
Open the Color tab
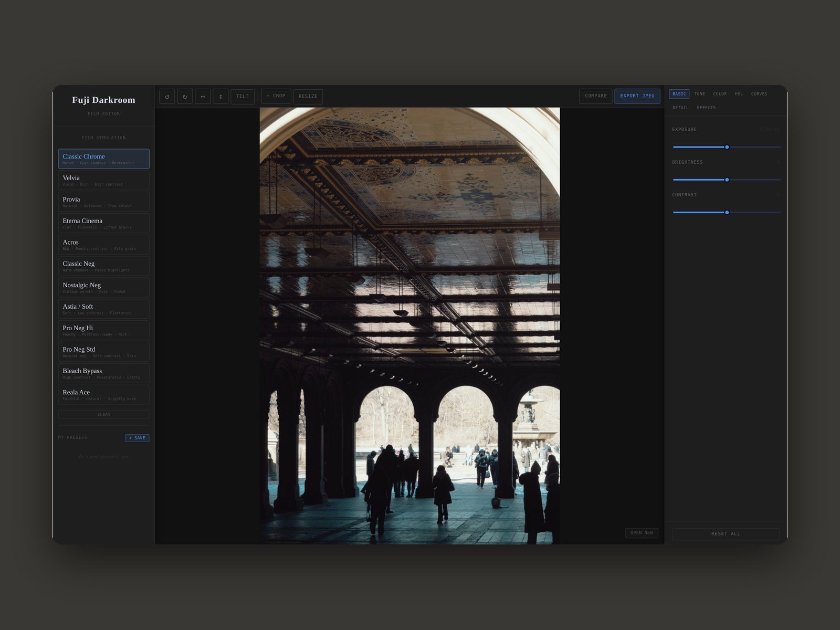pyautogui.click(x=720, y=94)
